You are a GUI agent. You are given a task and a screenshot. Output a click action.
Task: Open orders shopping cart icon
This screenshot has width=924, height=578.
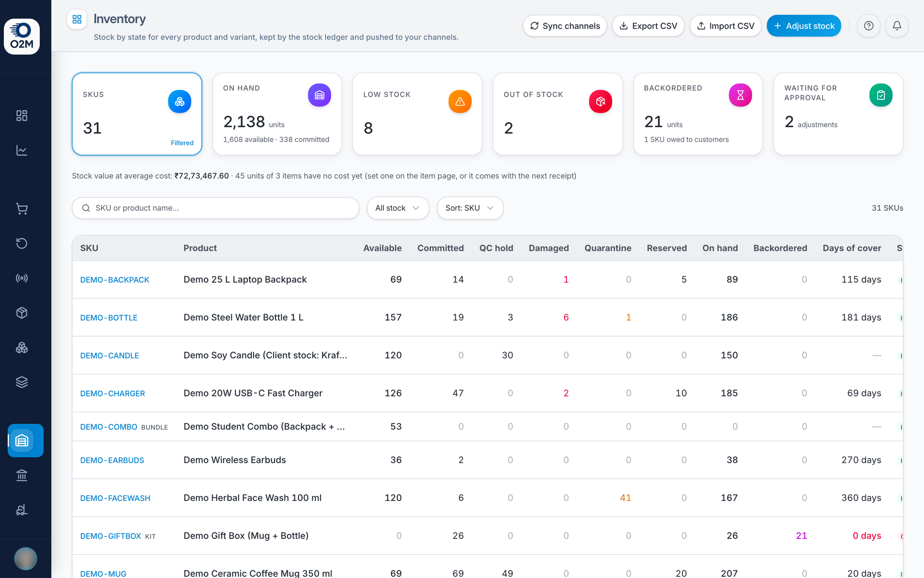(22, 209)
